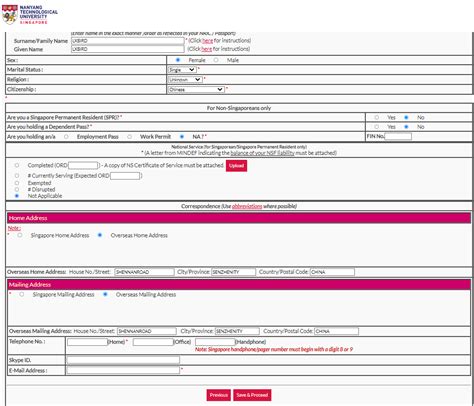Open the Marital Status dropdown

pyautogui.click(x=182, y=70)
